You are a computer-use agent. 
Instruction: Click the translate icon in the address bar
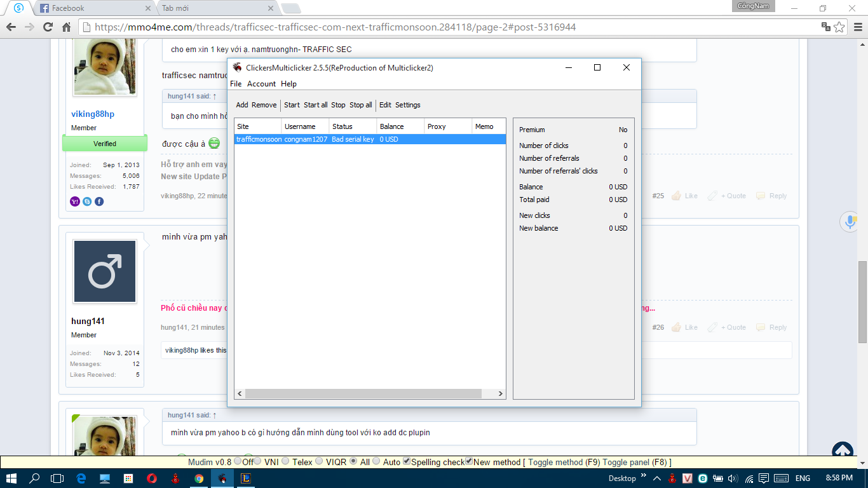pos(825,27)
